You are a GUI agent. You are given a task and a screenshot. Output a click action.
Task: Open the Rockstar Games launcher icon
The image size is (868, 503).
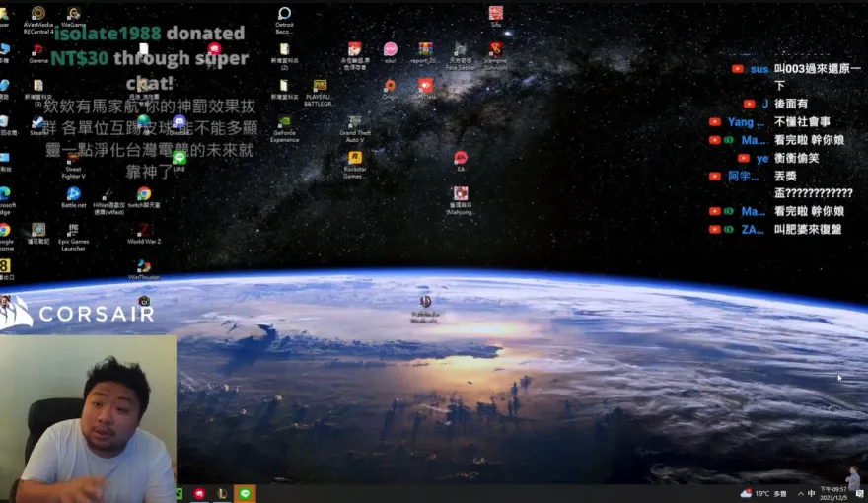(x=355, y=159)
